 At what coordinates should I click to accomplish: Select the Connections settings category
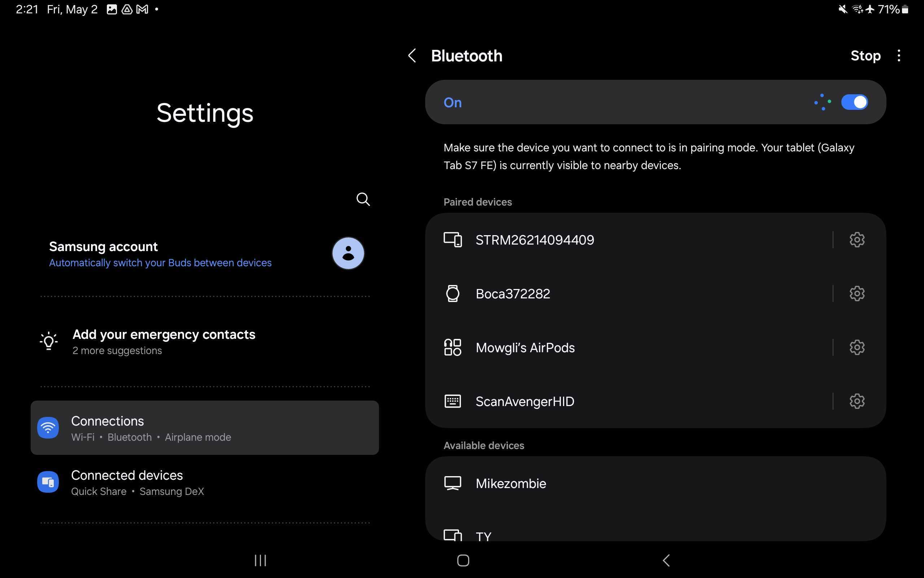point(205,428)
